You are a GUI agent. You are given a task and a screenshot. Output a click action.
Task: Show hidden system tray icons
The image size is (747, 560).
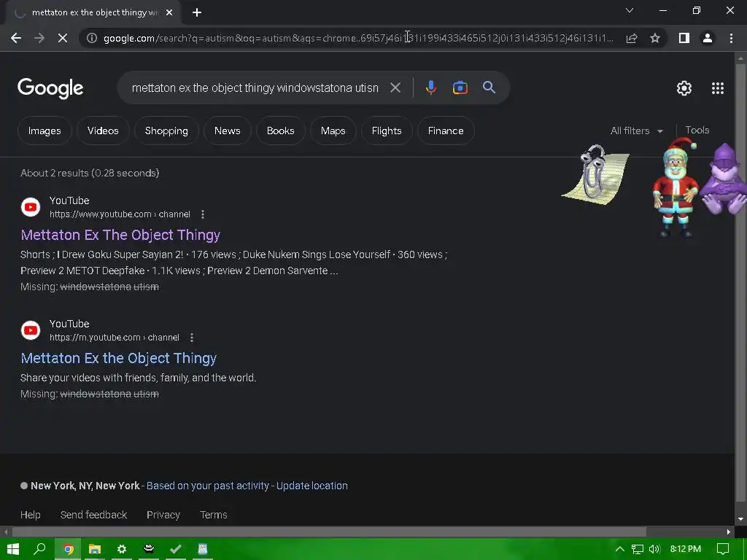[620, 549]
